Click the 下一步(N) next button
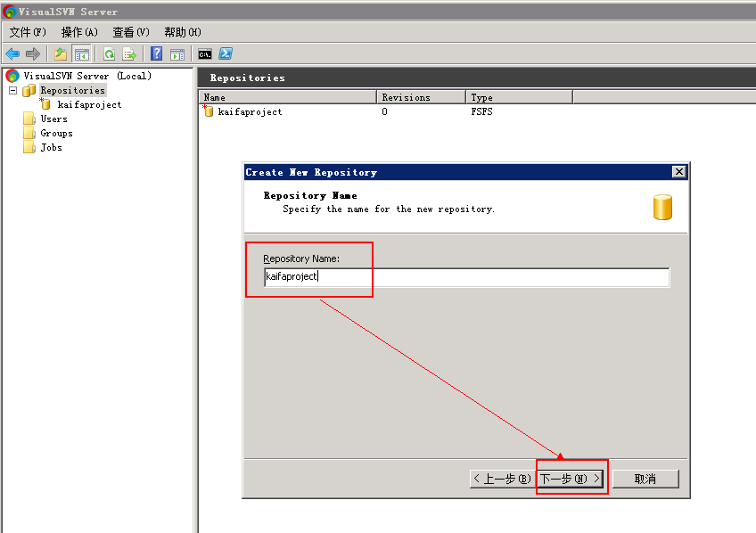Viewport: 756px width, 533px height. 571,479
